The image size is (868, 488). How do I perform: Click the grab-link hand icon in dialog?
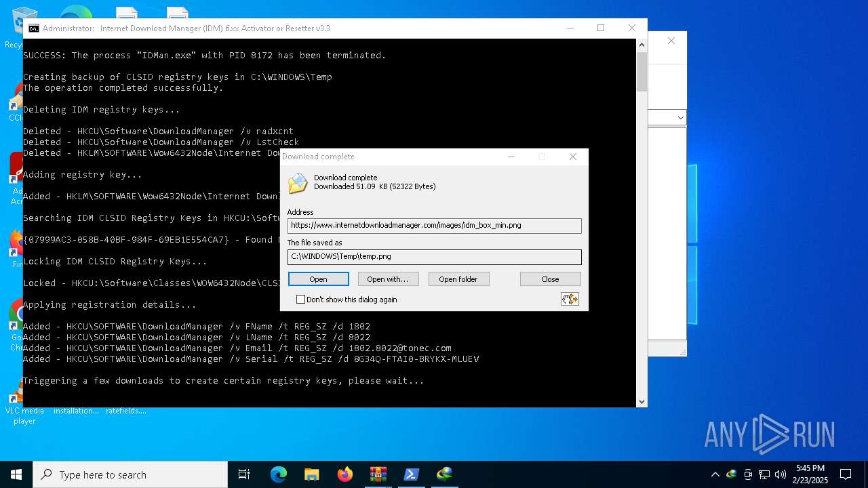coord(570,299)
